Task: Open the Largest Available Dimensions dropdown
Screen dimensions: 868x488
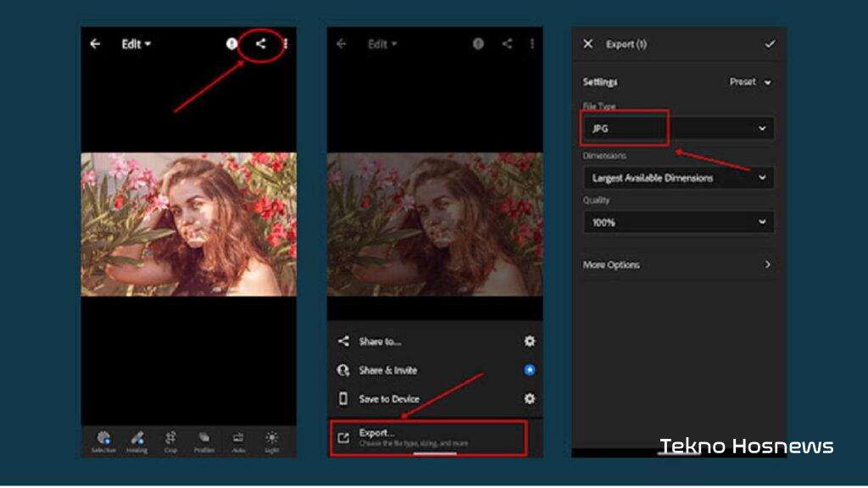Action: point(678,178)
